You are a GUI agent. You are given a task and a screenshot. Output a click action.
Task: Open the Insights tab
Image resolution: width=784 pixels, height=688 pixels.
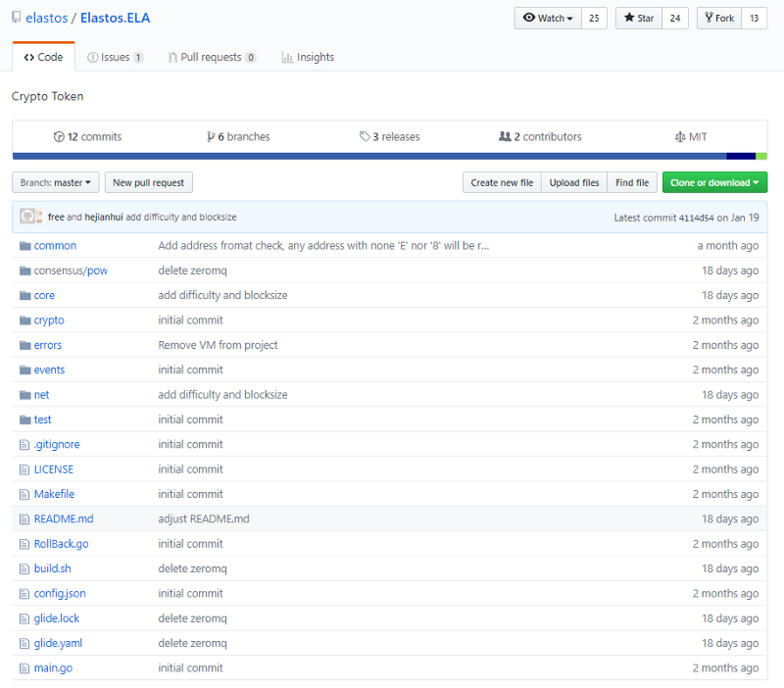[308, 57]
